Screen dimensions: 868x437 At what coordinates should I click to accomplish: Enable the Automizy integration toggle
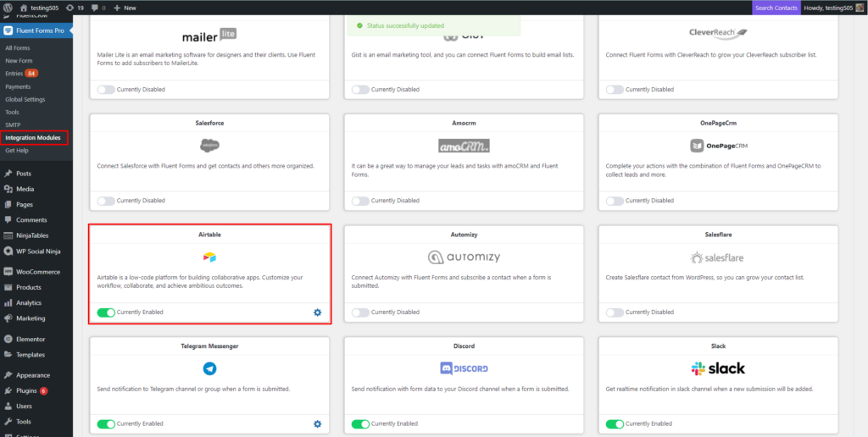pos(360,313)
